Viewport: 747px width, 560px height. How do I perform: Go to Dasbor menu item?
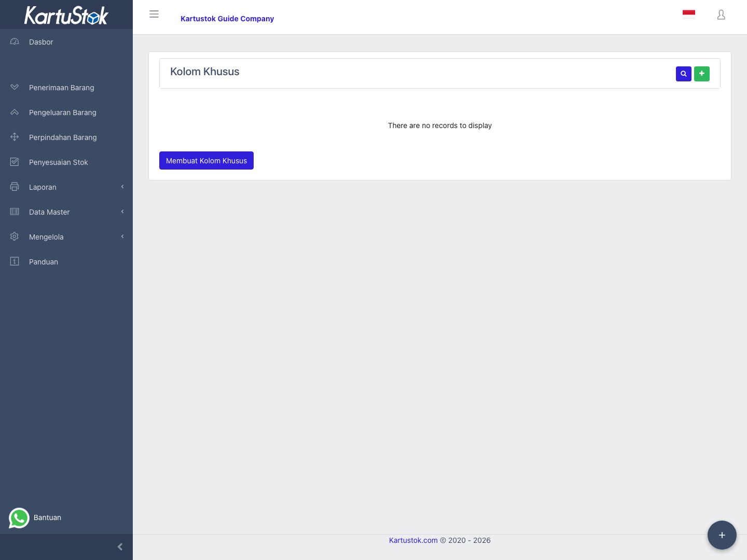click(x=66, y=42)
